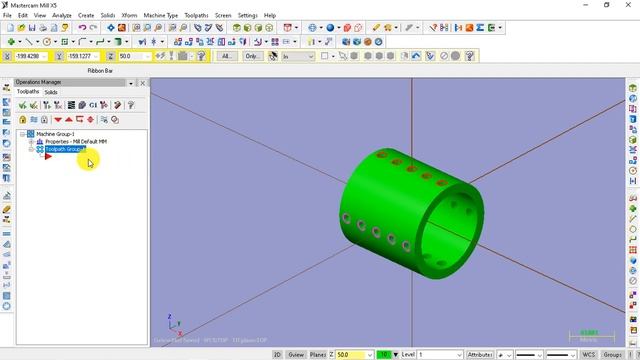Viewport: 640px width, 360px height.
Task: Expand the Properties - Mill Default MM node
Action: [31, 142]
